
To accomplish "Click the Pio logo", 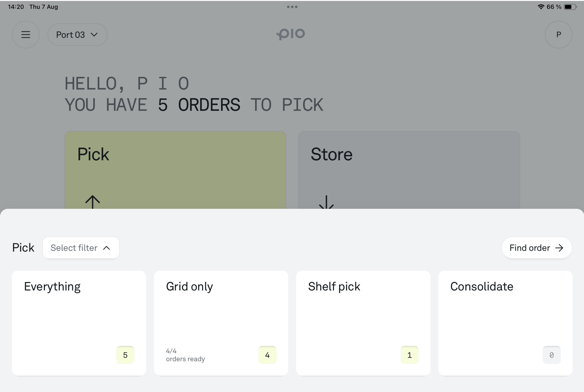I will 291,34.
